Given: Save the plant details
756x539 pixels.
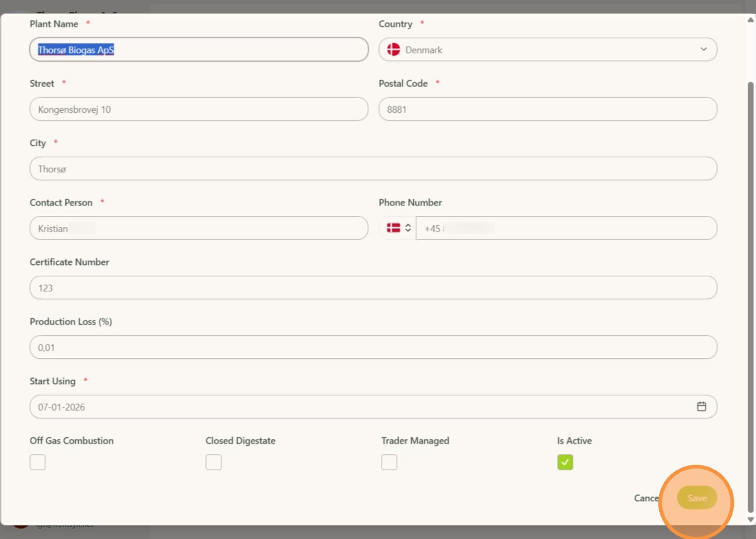Looking at the screenshot, I should coord(697,498).
